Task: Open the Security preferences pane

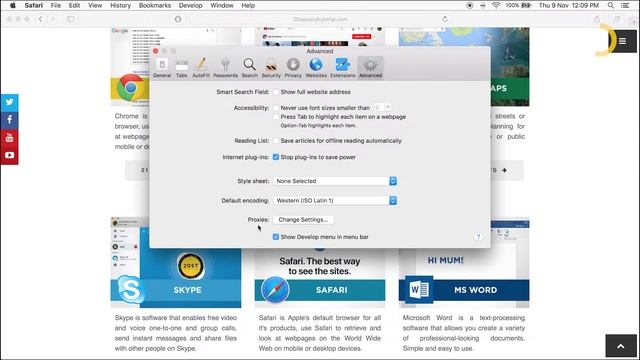Action: tap(271, 68)
